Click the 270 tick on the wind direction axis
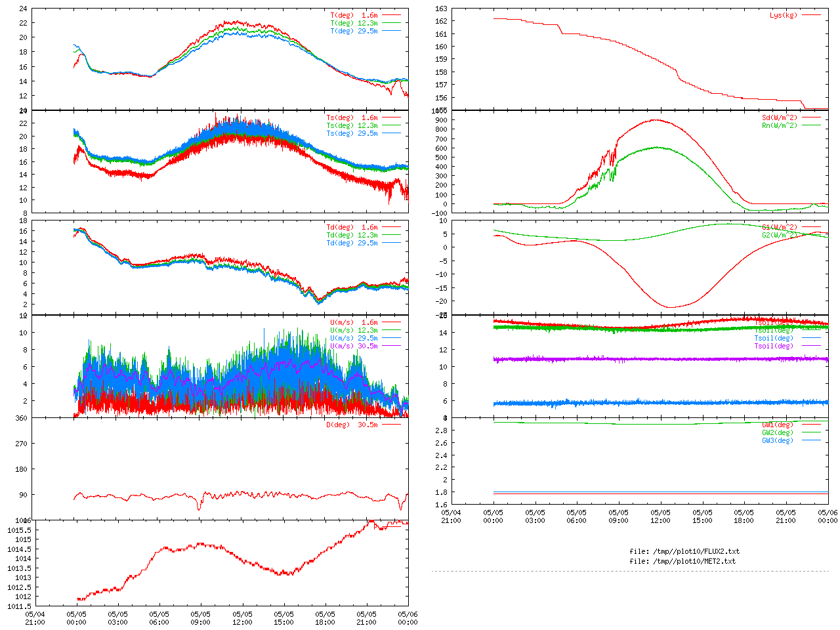 point(22,444)
